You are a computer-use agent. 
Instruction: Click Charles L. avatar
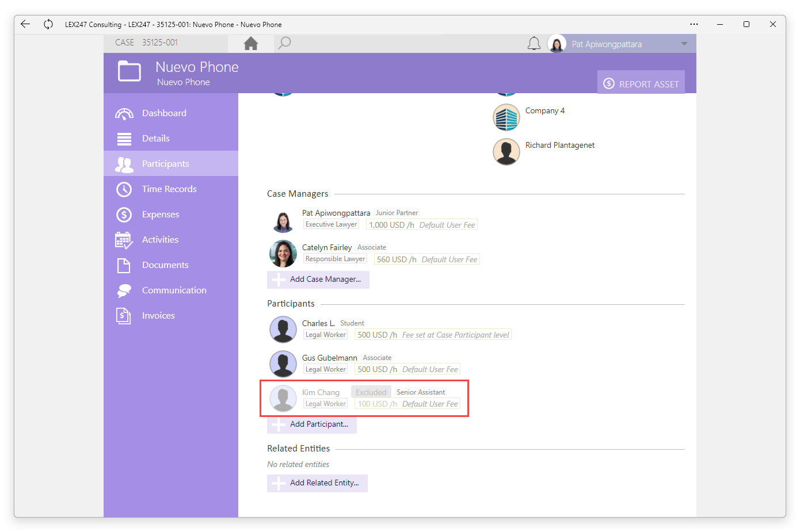pos(283,330)
